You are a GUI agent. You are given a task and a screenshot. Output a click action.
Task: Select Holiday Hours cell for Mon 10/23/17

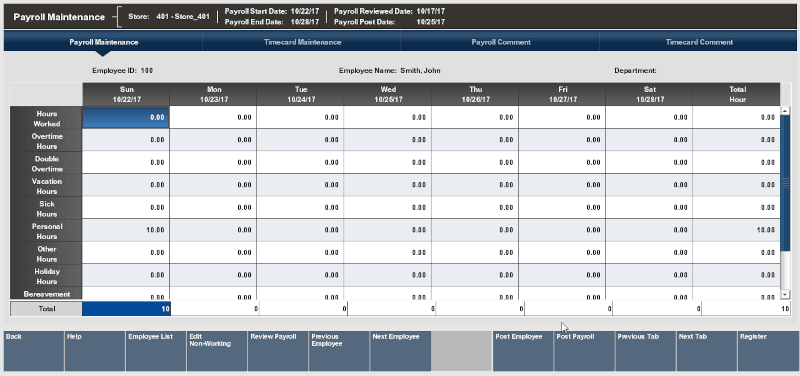[213, 275]
